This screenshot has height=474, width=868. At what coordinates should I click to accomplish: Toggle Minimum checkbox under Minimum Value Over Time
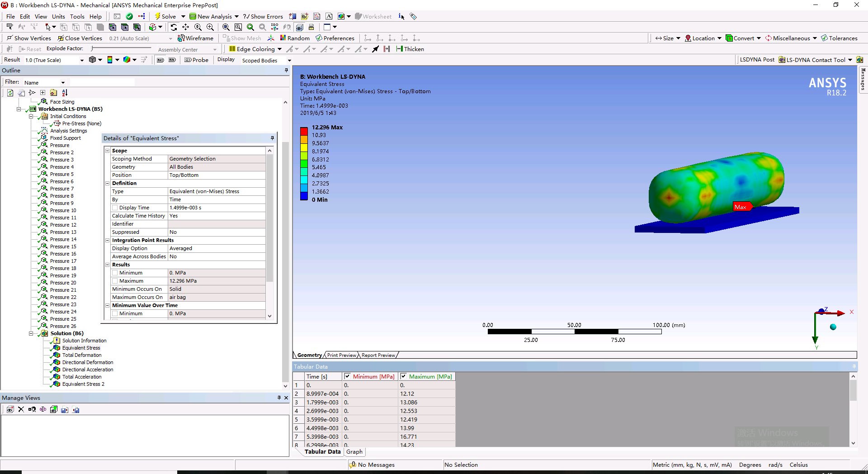coord(115,313)
